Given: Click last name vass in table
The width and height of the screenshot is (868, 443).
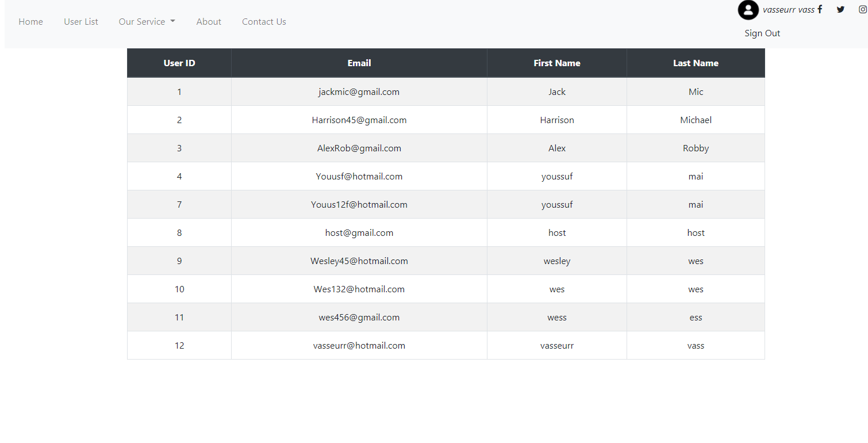Looking at the screenshot, I should (x=696, y=346).
